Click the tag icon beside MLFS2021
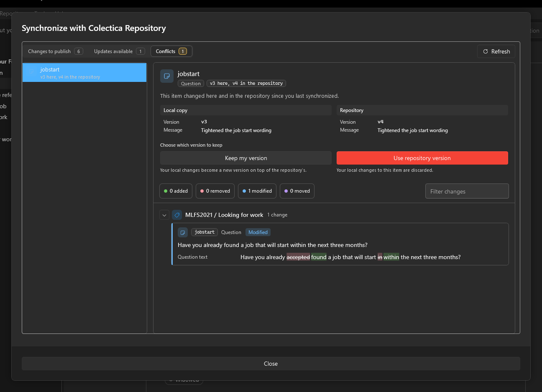The image size is (542, 392). pyautogui.click(x=177, y=215)
